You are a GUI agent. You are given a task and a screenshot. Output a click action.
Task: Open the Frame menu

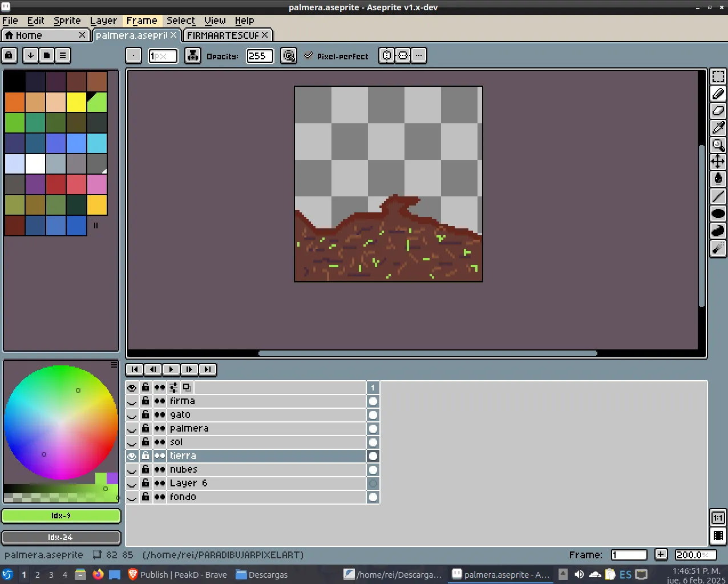pos(141,21)
